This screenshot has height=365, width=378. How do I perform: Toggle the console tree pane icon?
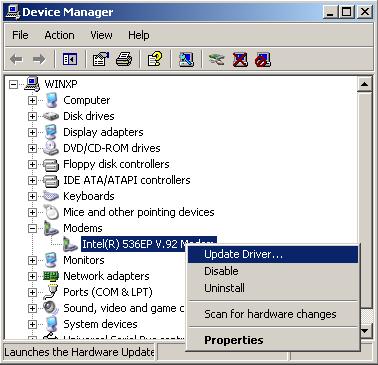pyautogui.click(x=70, y=60)
